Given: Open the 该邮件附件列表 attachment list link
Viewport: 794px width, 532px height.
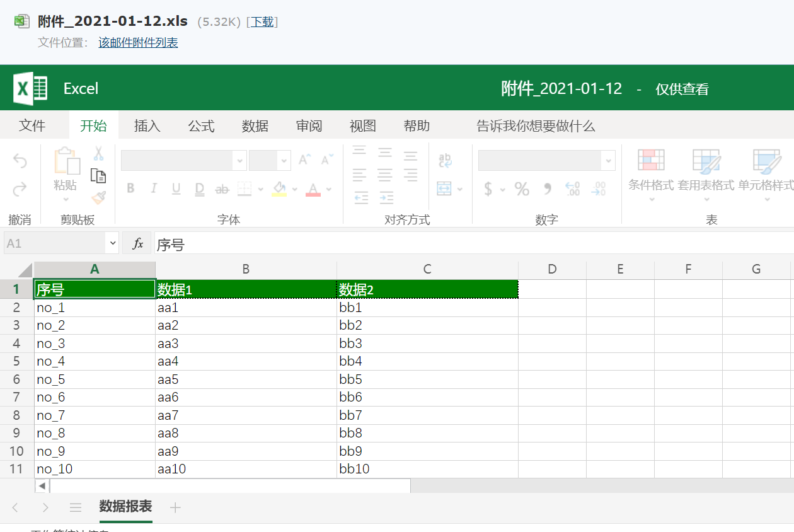Looking at the screenshot, I should pyautogui.click(x=137, y=42).
